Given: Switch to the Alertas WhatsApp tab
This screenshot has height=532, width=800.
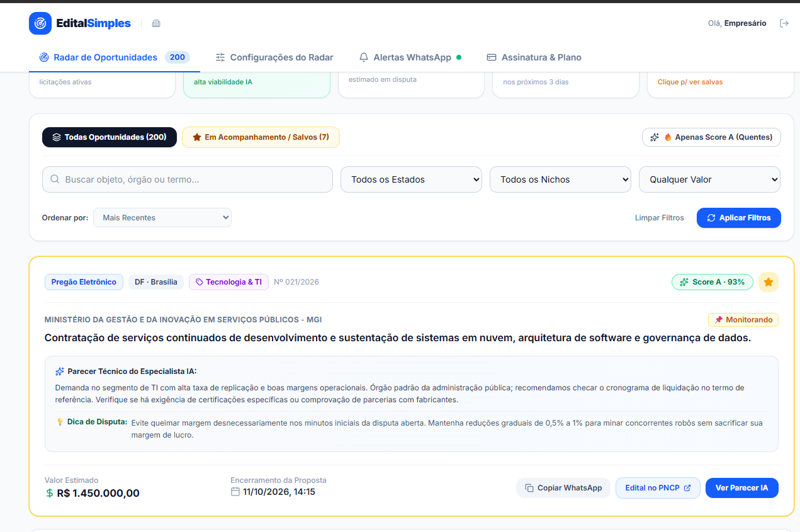Looking at the screenshot, I should tap(410, 57).
